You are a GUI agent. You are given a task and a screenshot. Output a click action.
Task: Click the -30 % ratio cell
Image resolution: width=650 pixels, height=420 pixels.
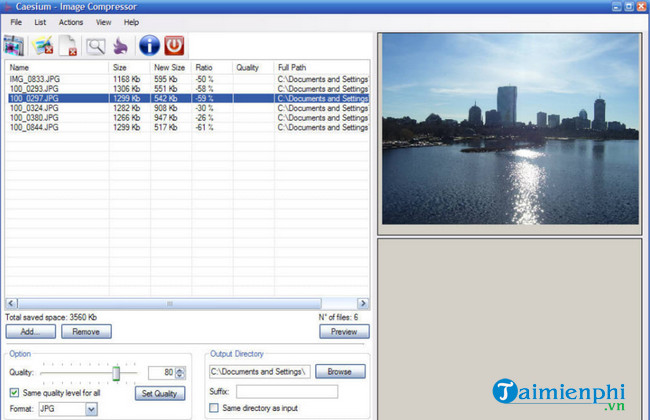pyautogui.click(x=204, y=108)
